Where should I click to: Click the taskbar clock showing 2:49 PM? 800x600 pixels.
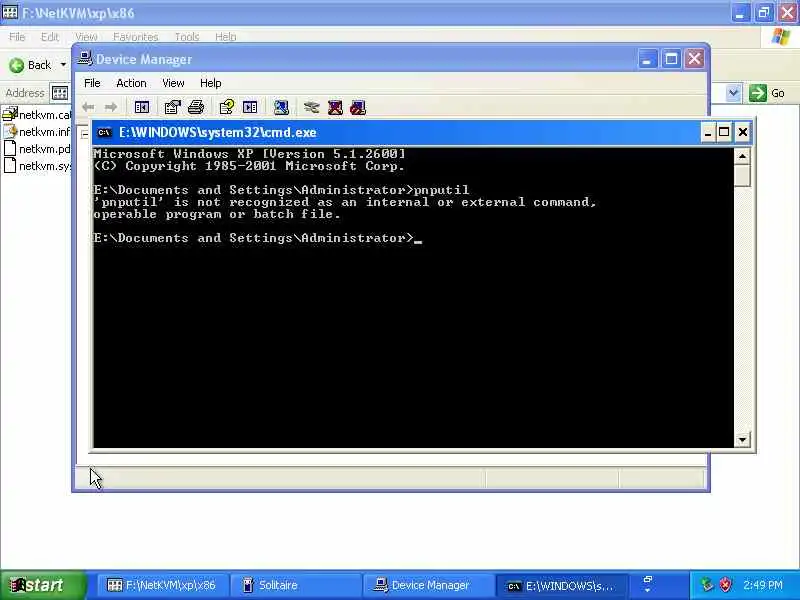[763, 585]
